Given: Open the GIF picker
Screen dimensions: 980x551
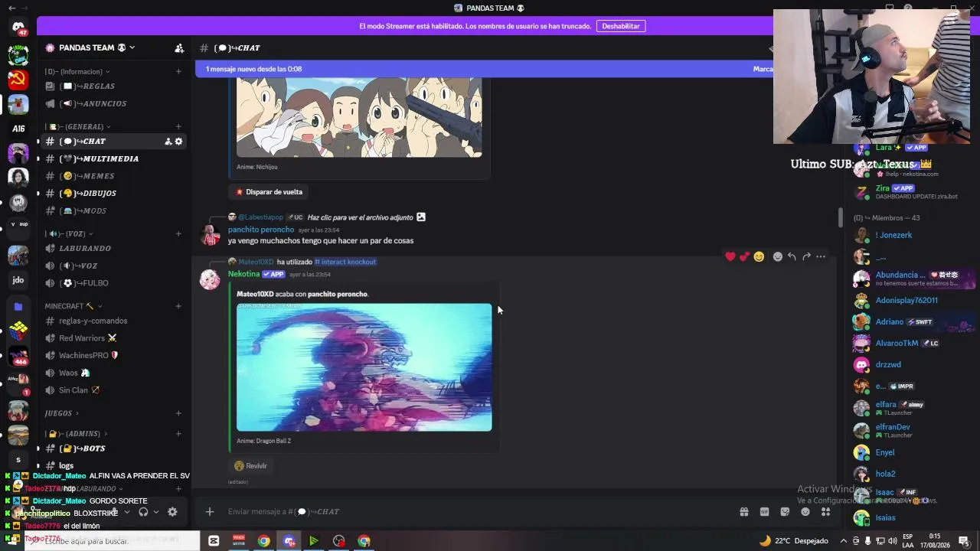Looking at the screenshot, I should pos(764,512).
